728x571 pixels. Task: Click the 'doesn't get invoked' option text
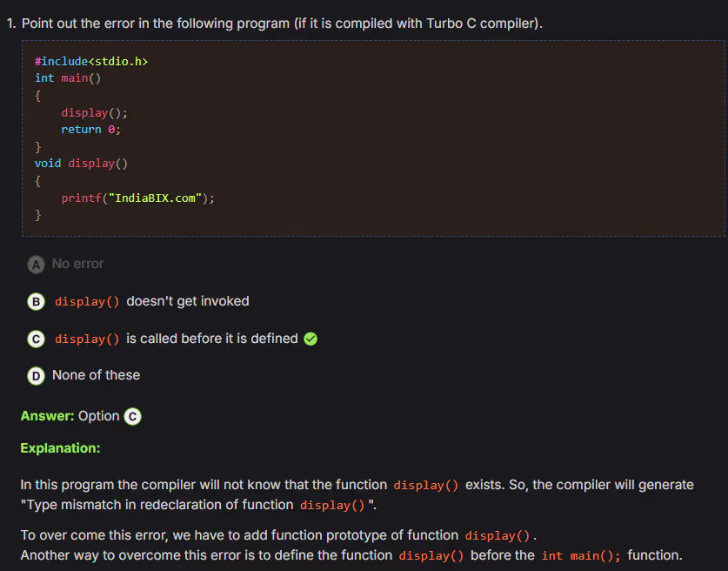pos(188,301)
